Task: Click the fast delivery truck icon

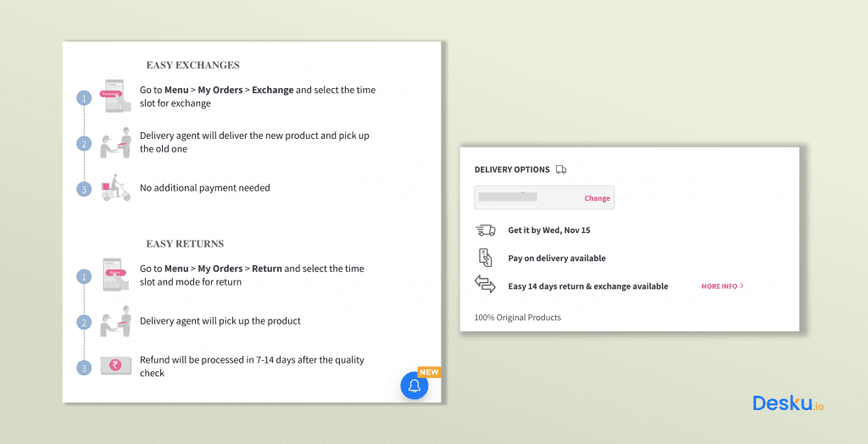Action: coord(486,230)
